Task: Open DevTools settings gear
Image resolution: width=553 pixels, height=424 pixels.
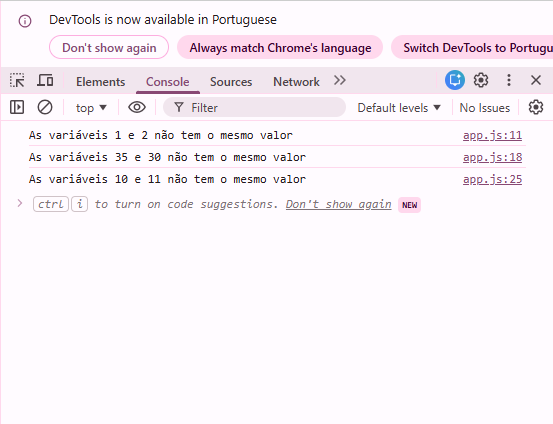Action: tap(481, 80)
